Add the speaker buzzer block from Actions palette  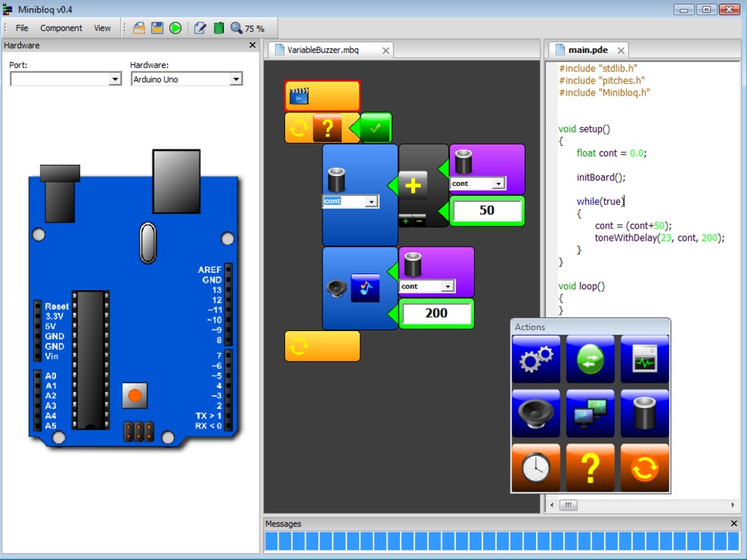click(536, 413)
